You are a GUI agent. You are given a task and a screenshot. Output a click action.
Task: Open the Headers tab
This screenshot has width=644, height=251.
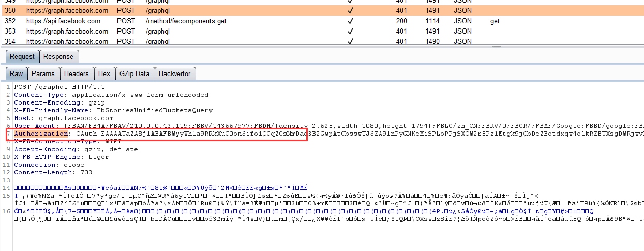(x=77, y=74)
